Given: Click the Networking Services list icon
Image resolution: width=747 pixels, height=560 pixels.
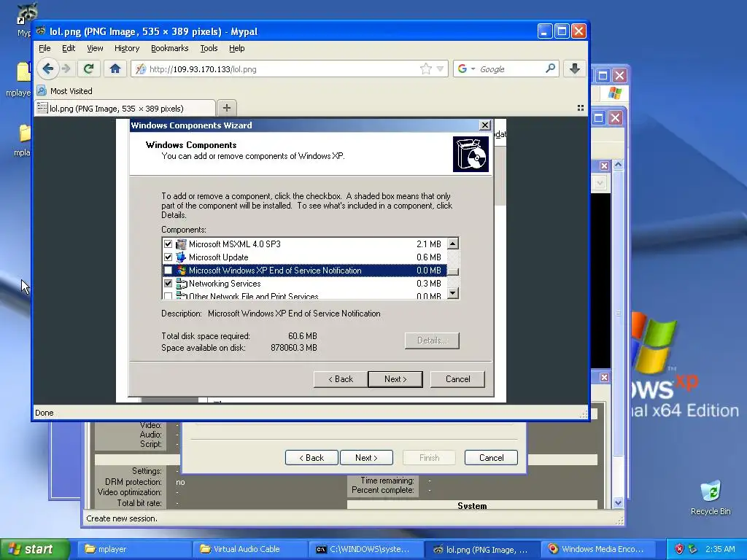Looking at the screenshot, I should click(181, 284).
